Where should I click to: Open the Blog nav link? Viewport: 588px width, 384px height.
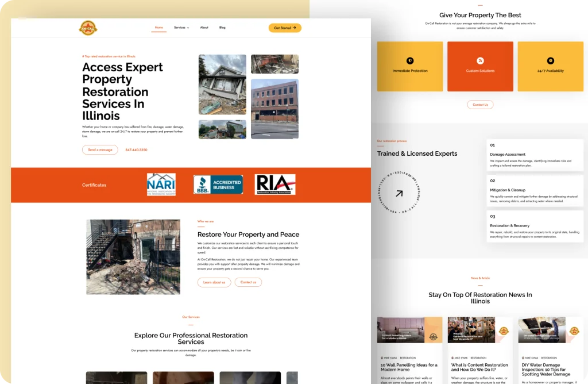[222, 28]
